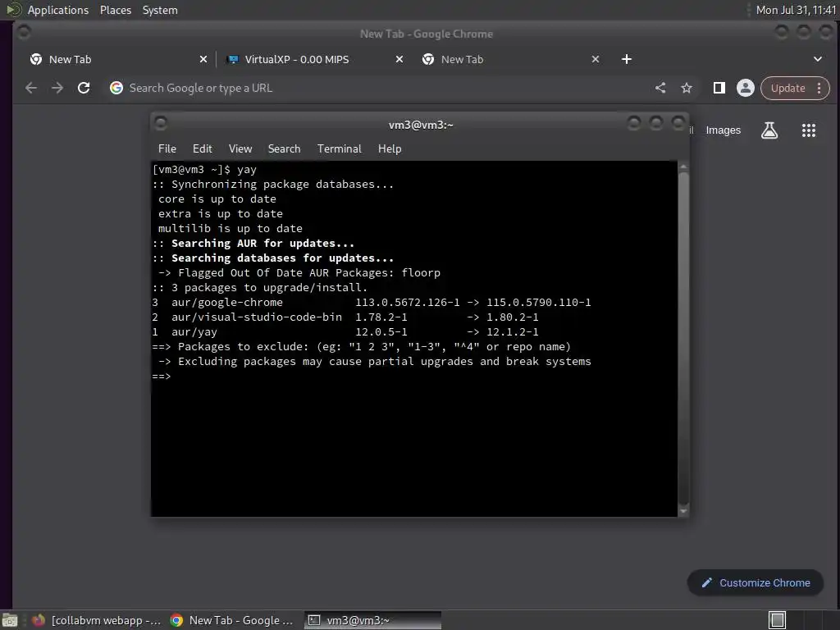The image size is (840, 630).
Task: Click the clock showing Mon Jul 31
Action: coord(796,10)
